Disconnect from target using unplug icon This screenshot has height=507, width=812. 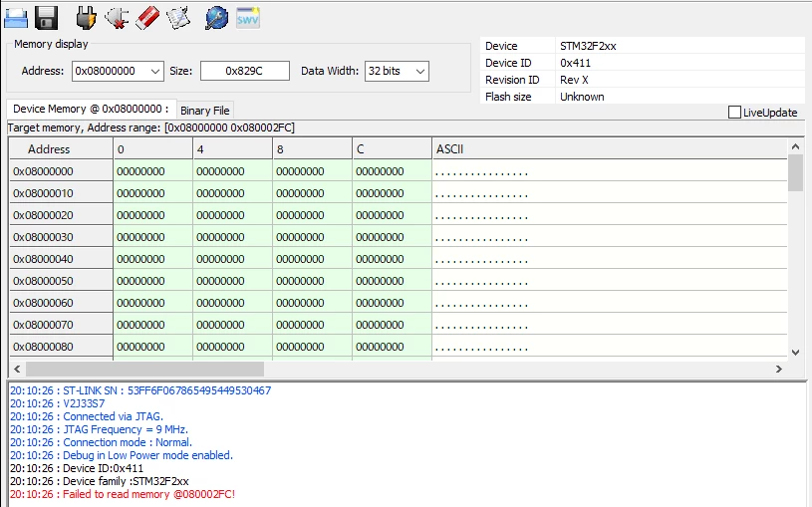[117, 18]
